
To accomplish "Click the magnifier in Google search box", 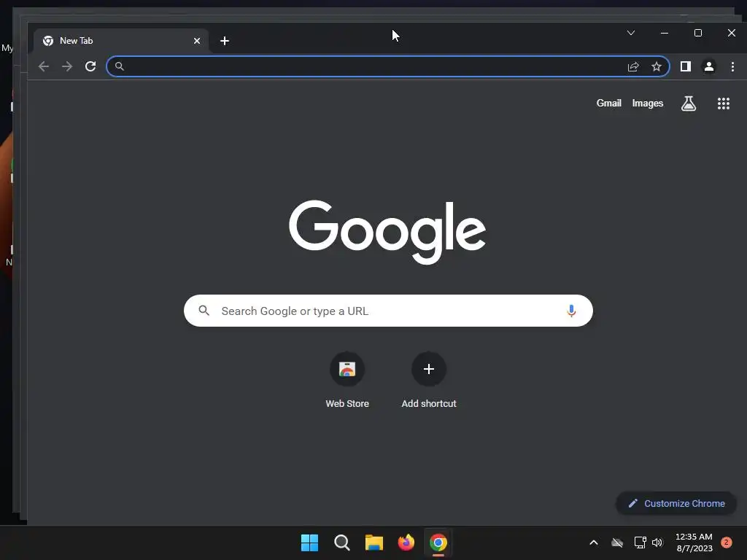I will coord(204,311).
